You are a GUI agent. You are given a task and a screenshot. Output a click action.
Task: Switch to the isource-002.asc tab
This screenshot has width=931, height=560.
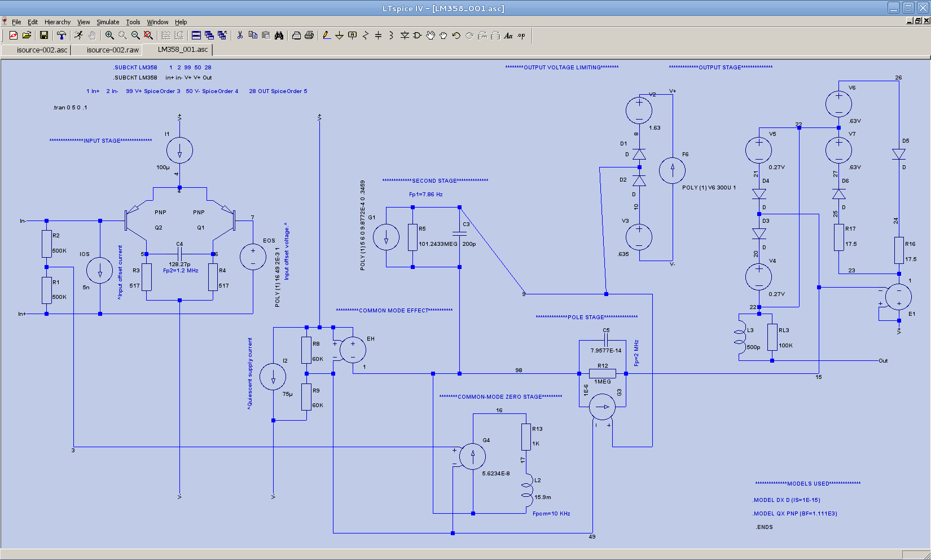(x=37, y=50)
